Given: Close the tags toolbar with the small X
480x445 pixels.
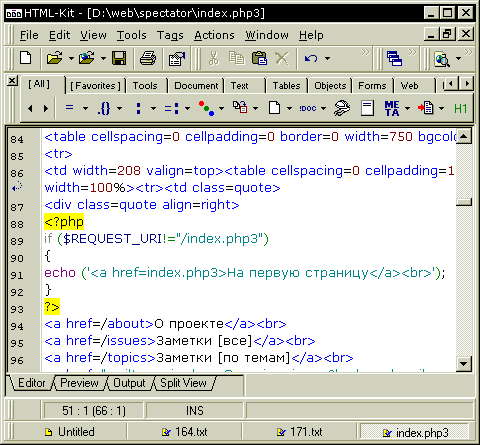Looking at the screenshot, I should pos(12,80).
